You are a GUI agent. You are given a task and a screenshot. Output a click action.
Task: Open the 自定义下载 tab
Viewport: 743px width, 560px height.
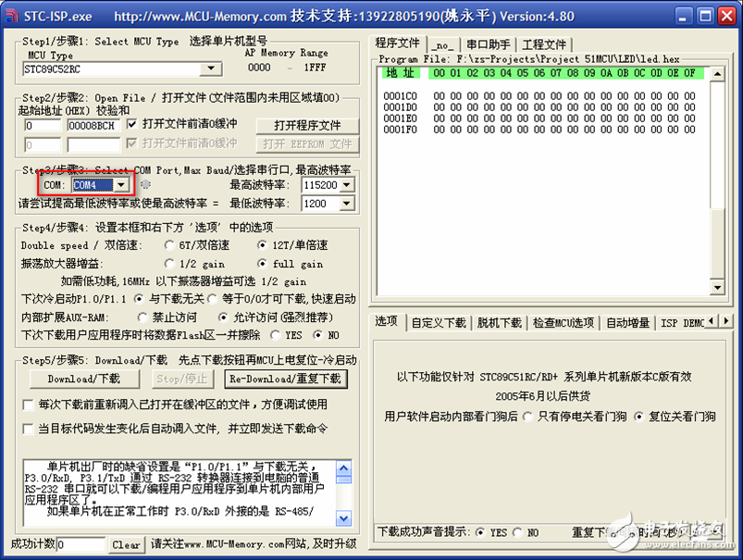[439, 323]
